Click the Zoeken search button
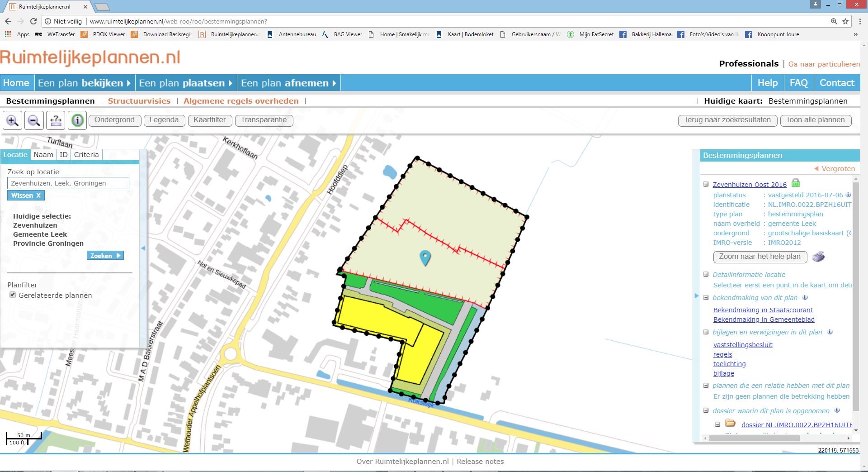The image size is (868, 472). (105, 256)
